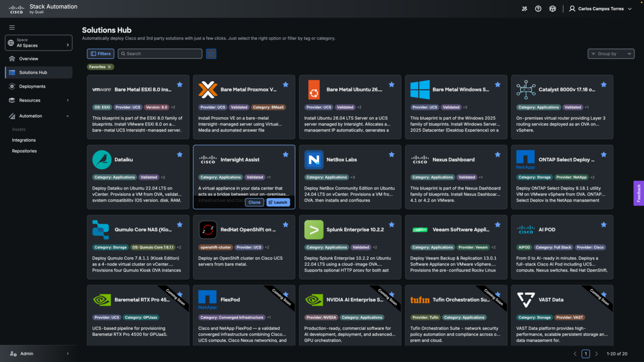Open the magic wand icon in header
644x362 pixels.
[524, 9]
